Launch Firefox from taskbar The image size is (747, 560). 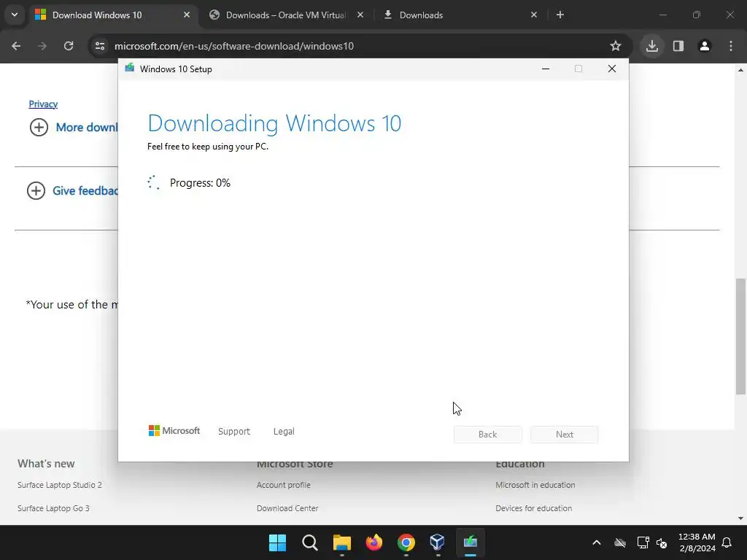click(374, 542)
